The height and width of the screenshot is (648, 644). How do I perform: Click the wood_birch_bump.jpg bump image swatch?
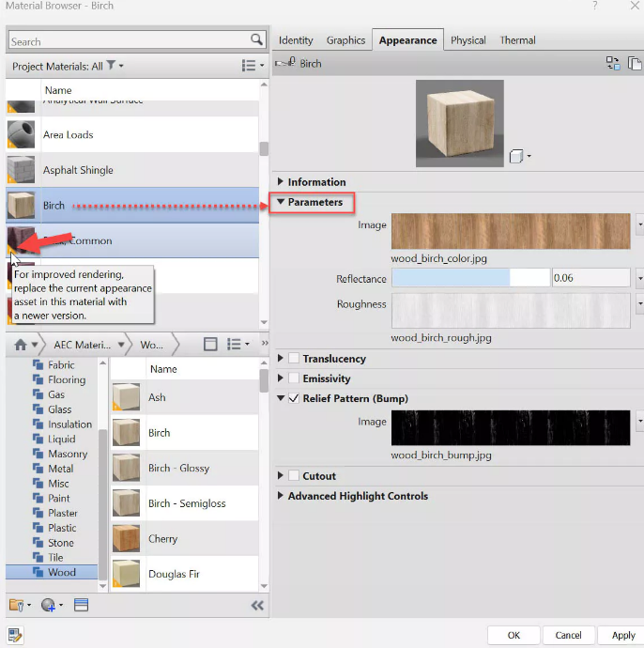coord(511,427)
